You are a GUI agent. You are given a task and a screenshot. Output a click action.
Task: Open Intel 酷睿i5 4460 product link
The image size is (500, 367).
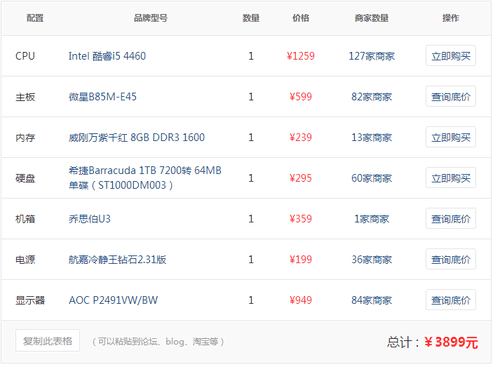coord(107,56)
